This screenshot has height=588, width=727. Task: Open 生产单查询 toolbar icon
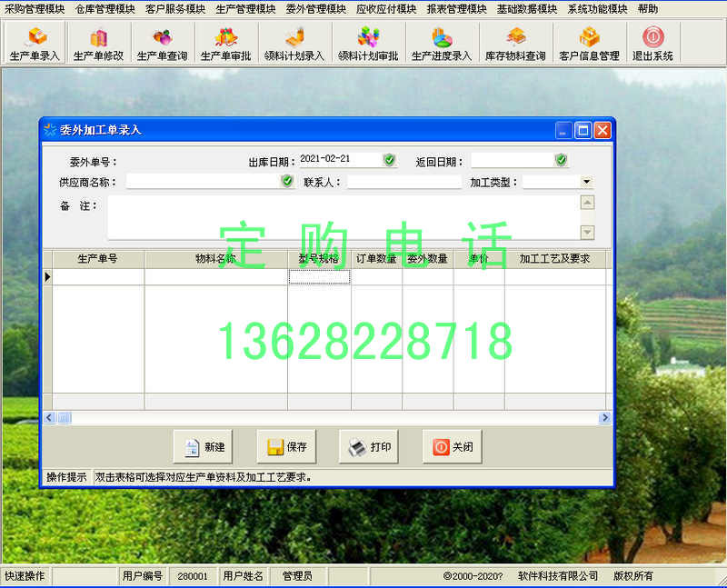(x=163, y=44)
